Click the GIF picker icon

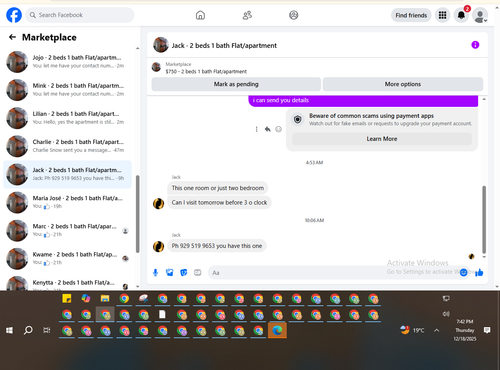(198, 273)
